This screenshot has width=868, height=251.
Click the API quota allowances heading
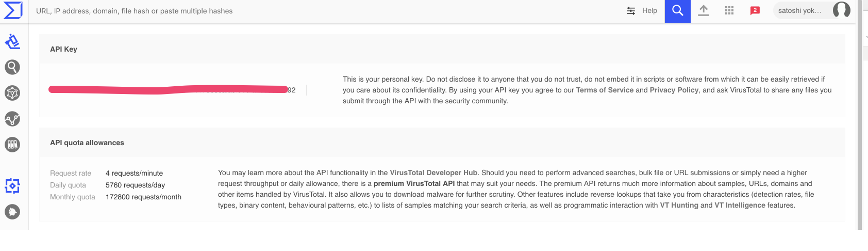(87, 143)
